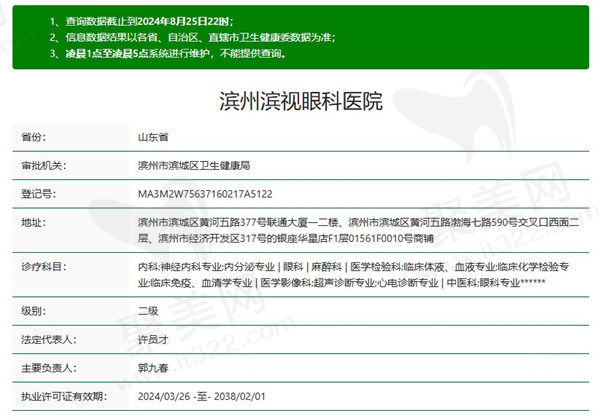Click the 审批机关 label

tap(44, 165)
